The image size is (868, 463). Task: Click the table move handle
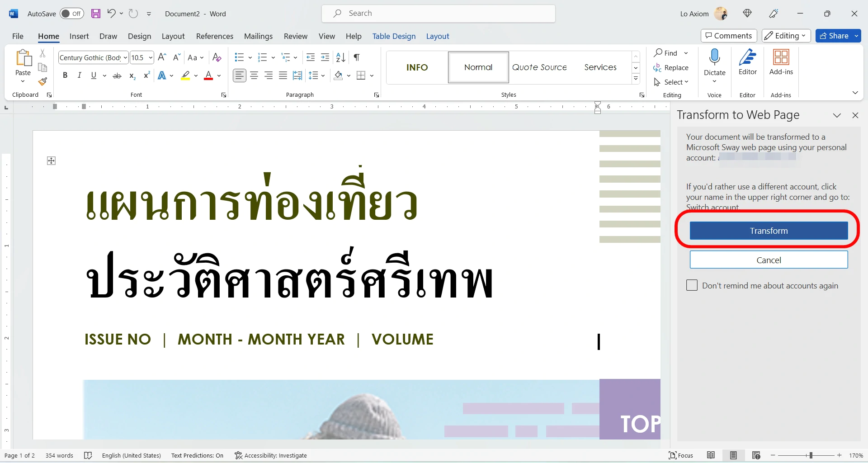pos(52,161)
